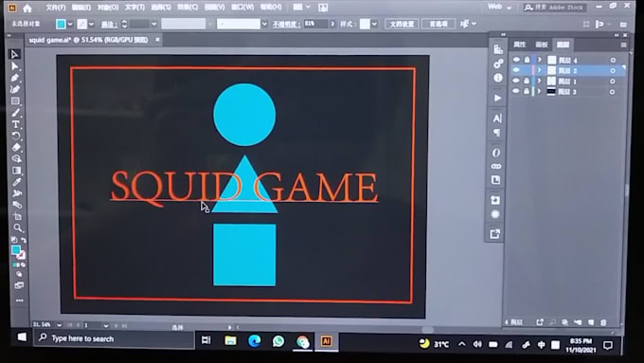
Task: Open the stroke weight dropdown
Action: [154, 25]
